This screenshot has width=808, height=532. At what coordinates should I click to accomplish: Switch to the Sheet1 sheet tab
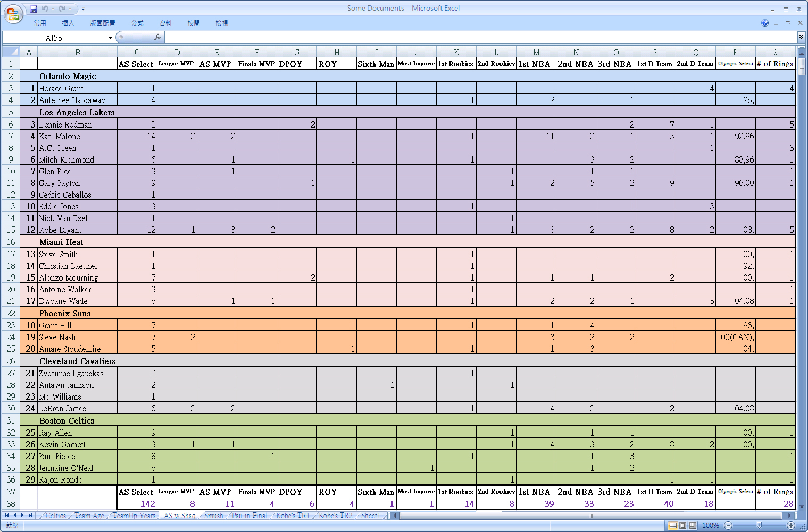370,516
